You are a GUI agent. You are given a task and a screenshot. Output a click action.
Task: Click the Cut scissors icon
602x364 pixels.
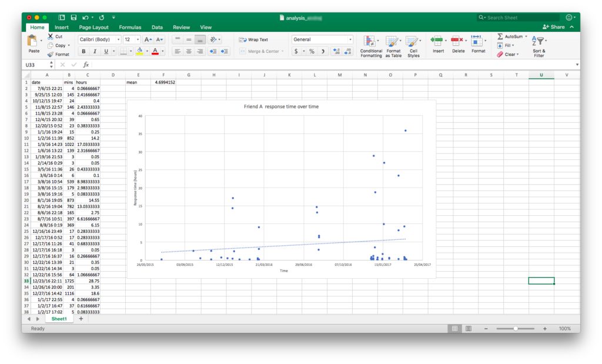click(51, 36)
